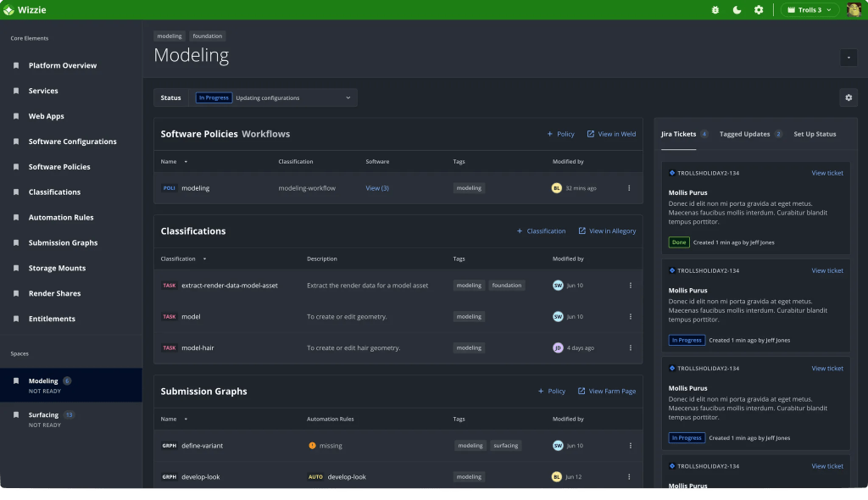Screen dimensions: 868x500
Task: Open kebab menu for modeling policy row
Action: tap(629, 188)
